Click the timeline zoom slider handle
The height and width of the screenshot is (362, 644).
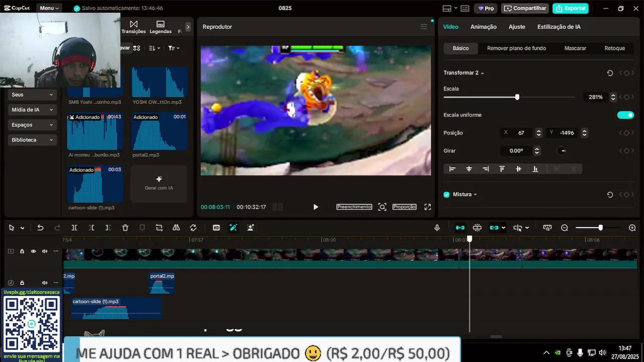[x=600, y=228]
